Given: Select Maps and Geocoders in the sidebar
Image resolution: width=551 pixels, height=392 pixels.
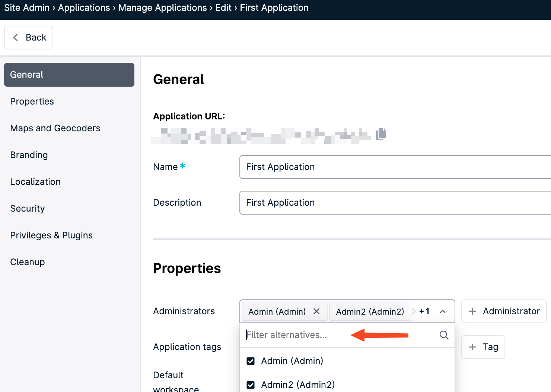Looking at the screenshot, I should coord(55,128).
